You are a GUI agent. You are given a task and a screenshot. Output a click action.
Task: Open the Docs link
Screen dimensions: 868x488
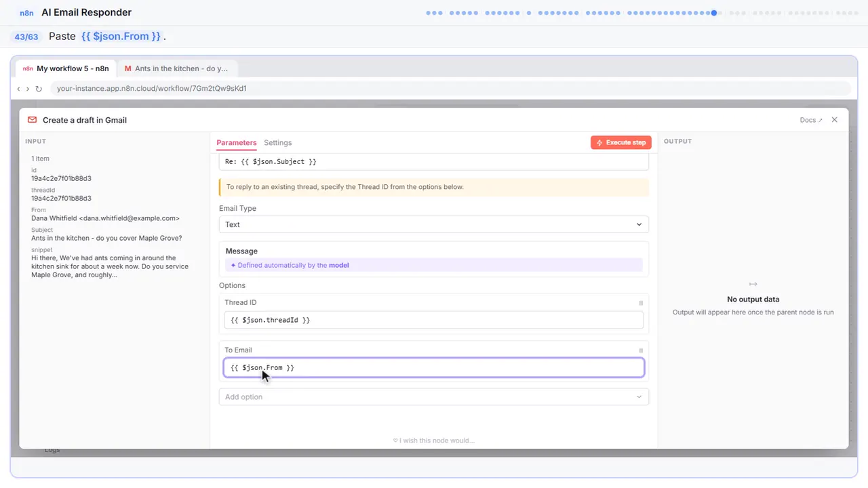point(811,120)
